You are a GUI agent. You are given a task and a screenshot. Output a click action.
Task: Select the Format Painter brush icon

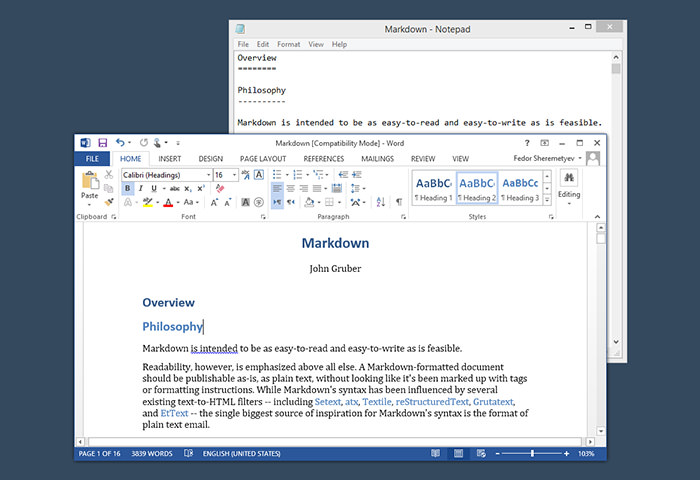(x=108, y=202)
